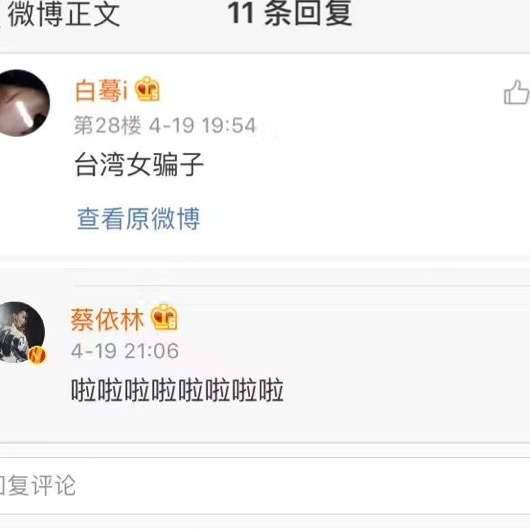Tap 4-19 date on 白蓦i's comment

[x=171, y=125]
